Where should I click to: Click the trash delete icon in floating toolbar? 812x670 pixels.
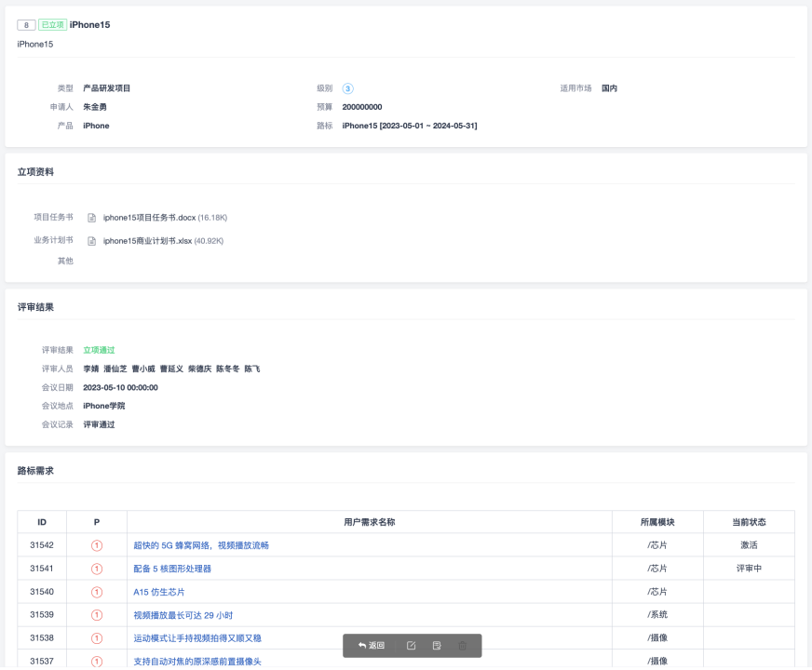click(463, 645)
